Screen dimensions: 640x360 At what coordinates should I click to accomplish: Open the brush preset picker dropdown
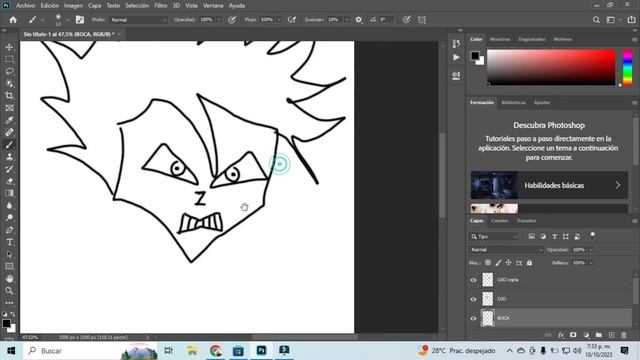click(67, 20)
